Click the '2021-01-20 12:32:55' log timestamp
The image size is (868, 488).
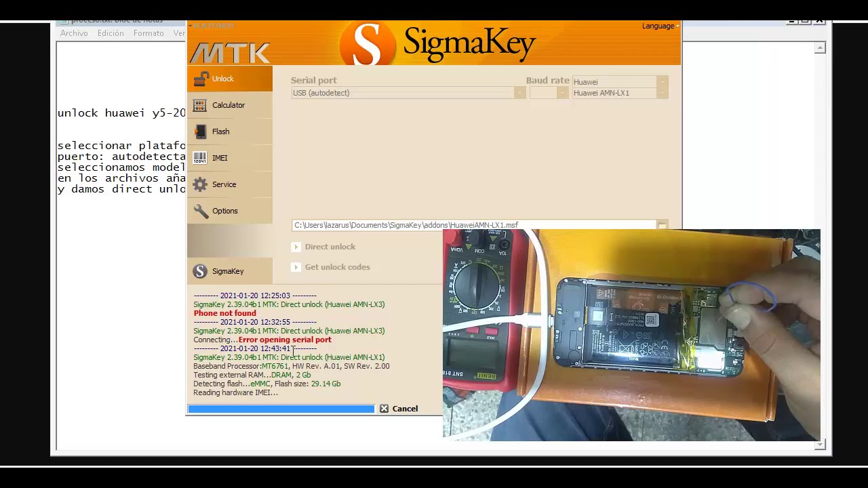[x=255, y=322]
